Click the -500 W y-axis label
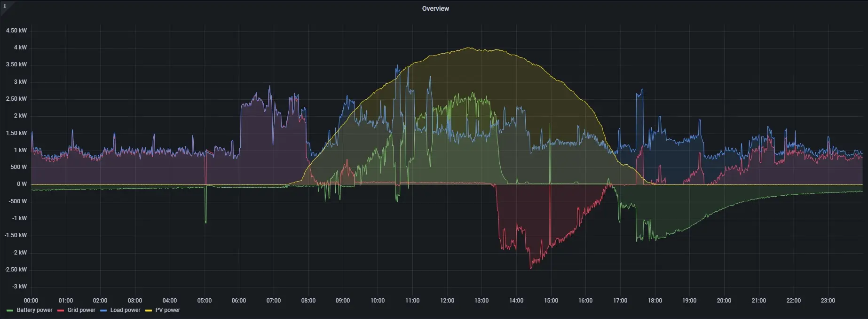 [18, 201]
